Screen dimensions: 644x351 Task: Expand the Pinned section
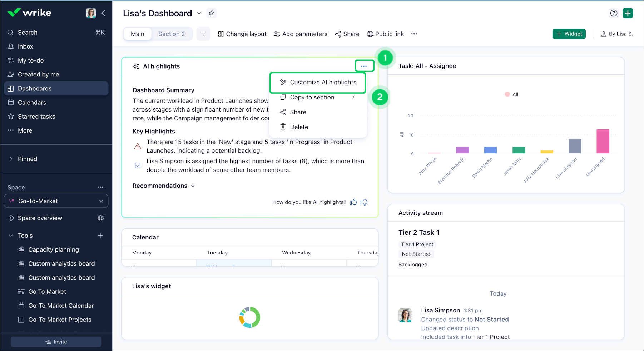[11, 159]
